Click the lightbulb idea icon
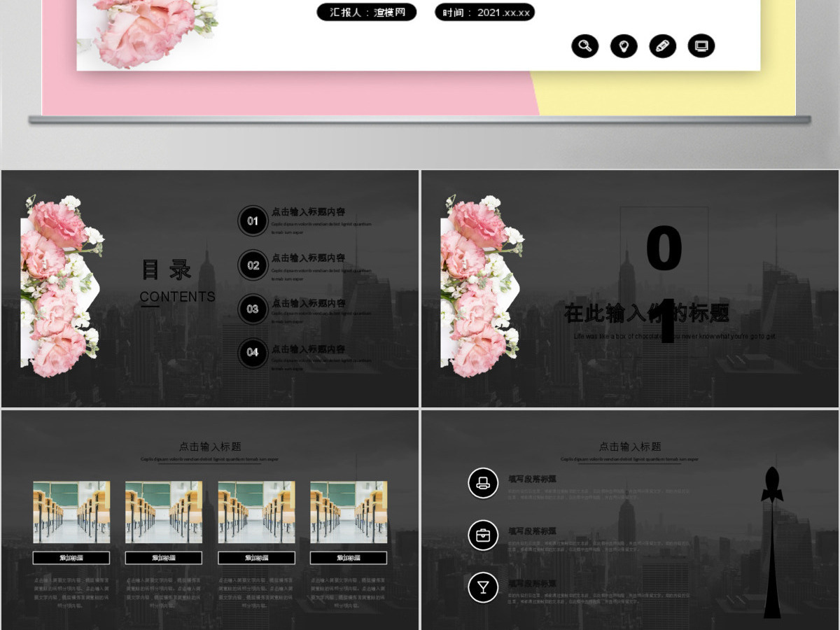 pyautogui.click(x=624, y=46)
